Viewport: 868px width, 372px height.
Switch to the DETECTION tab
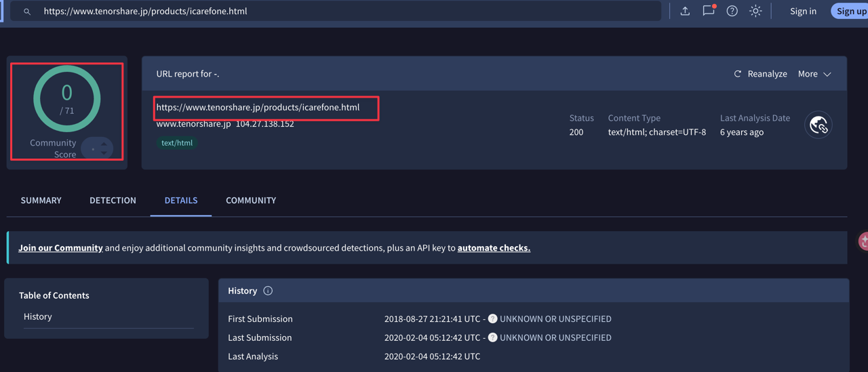click(x=113, y=201)
